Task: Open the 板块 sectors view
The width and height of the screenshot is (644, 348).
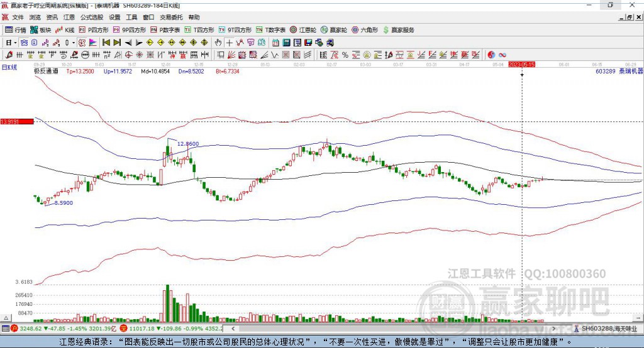Action: click(41, 30)
